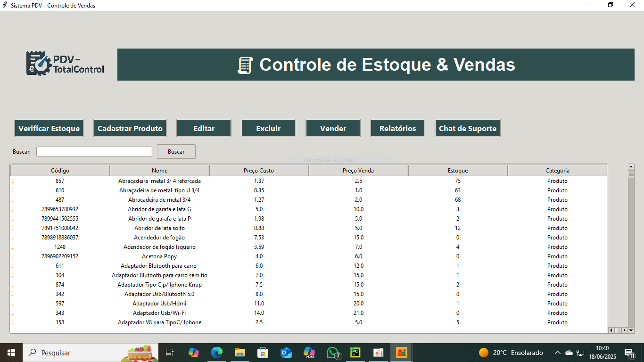The height and width of the screenshot is (362, 644).
Task: Click the horizontal scrollbar right arrow
Action: pos(625,330)
